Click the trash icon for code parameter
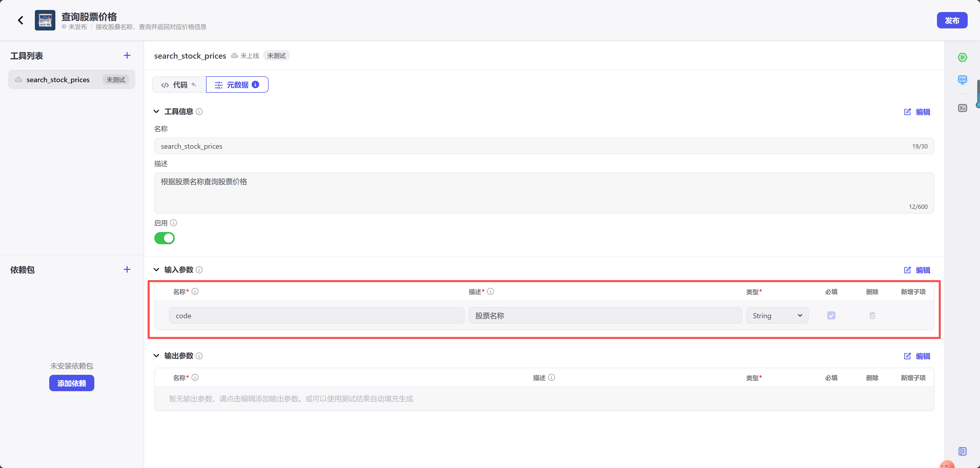This screenshot has width=980, height=468. coord(872,316)
